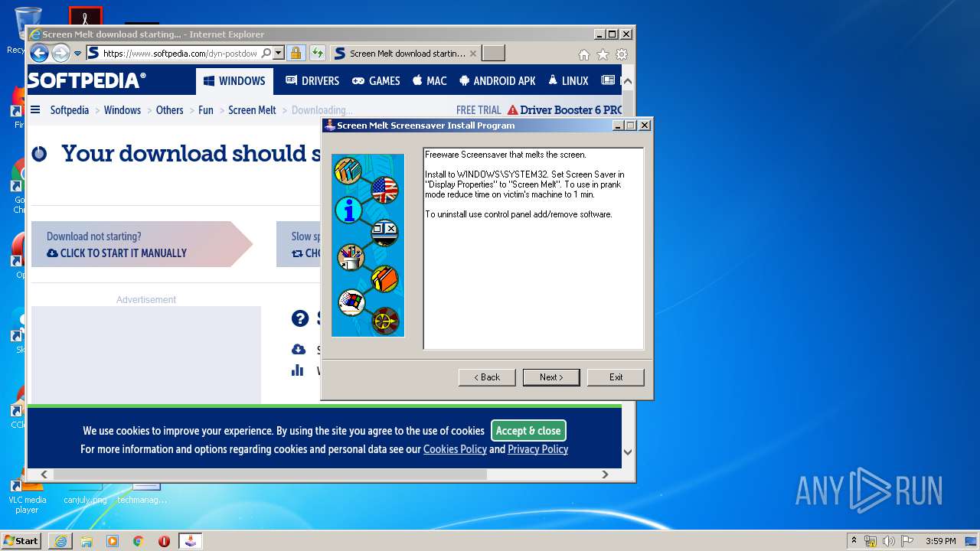Open File Explorer folder taskbar icon
Screen dimensions: 980x551
coord(87,541)
